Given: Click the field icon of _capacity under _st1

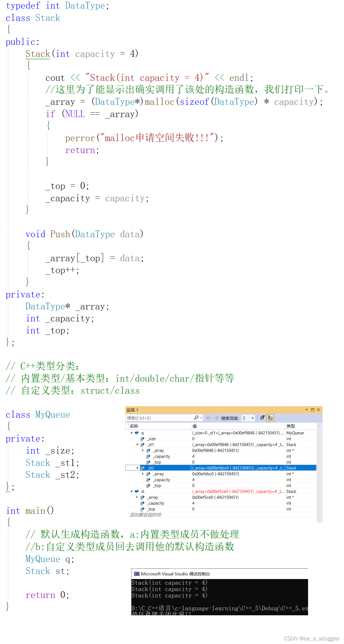Looking at the screenshot, I should click(x=148, y=456).
